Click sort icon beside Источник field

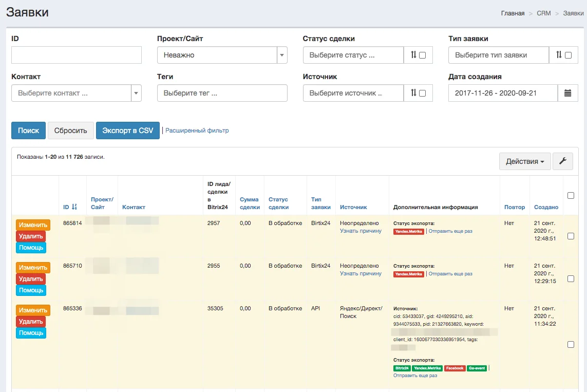pyautogui.click(x=413, y=93)
